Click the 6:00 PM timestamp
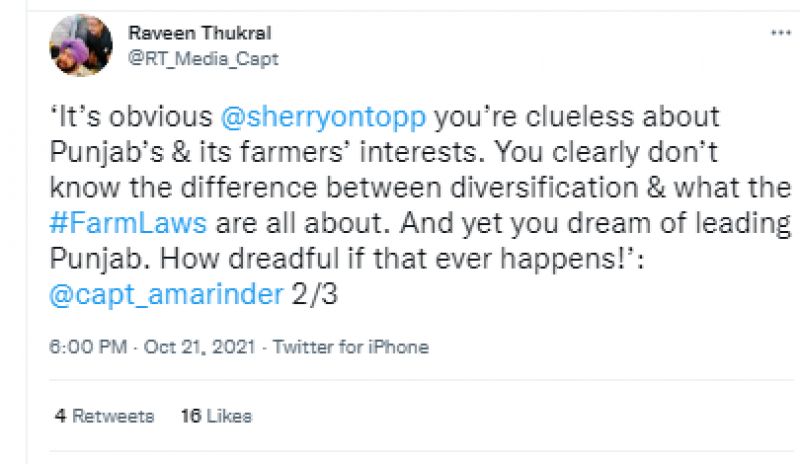Image resolution: width=800 pixels, height=464 pixels. pos(87,348)
